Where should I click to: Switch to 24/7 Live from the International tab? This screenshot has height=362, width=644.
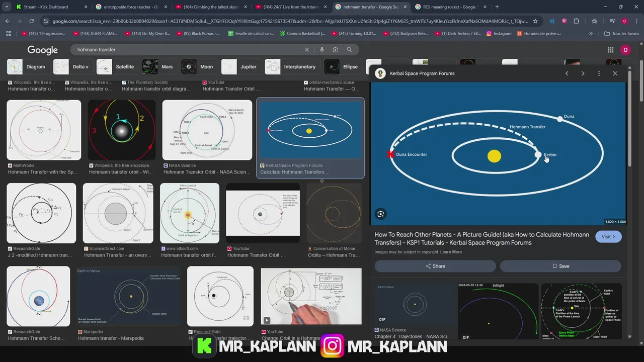(291, 7)
